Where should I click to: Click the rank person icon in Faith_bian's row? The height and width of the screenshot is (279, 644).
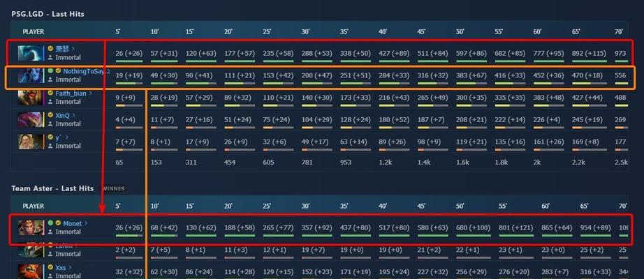pos(50,102)
